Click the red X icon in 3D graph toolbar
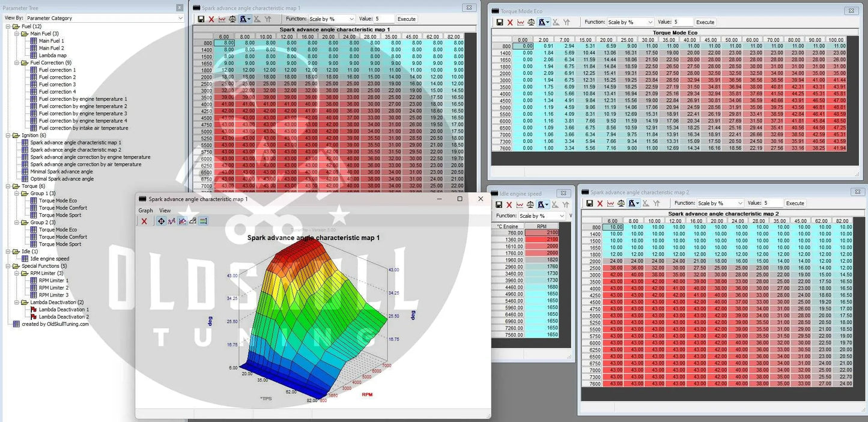Screen dimensions: 868x422 coord(144,222)
